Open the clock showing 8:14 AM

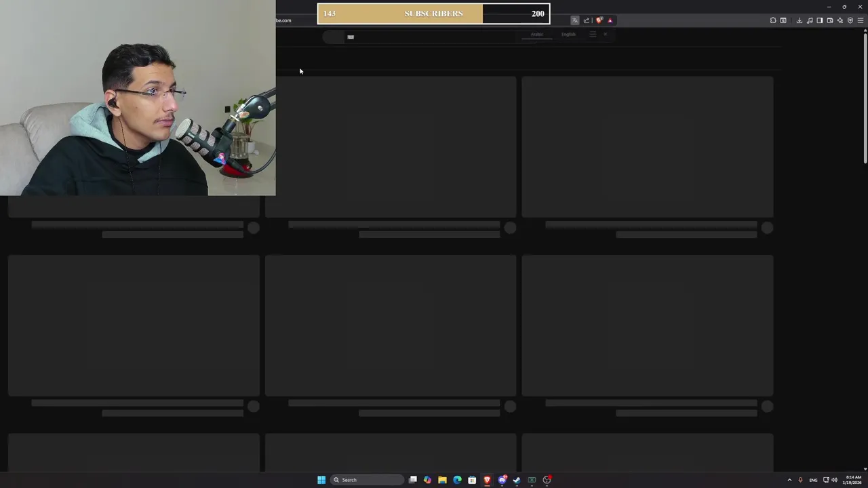pyautogui.click(x=853, y=480)
